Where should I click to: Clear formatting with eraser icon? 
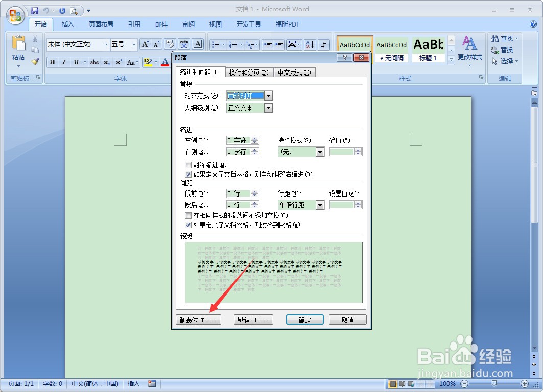point(170,44)
